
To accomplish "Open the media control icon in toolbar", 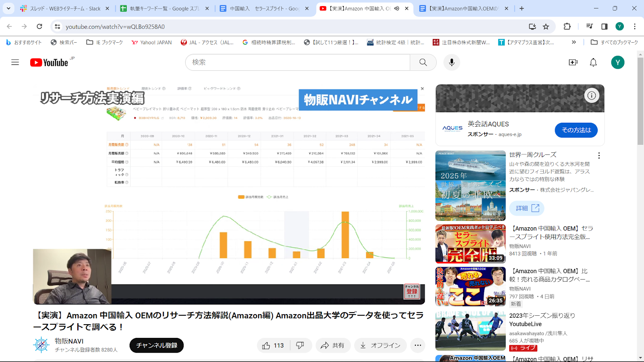I will tap(589, 27).
